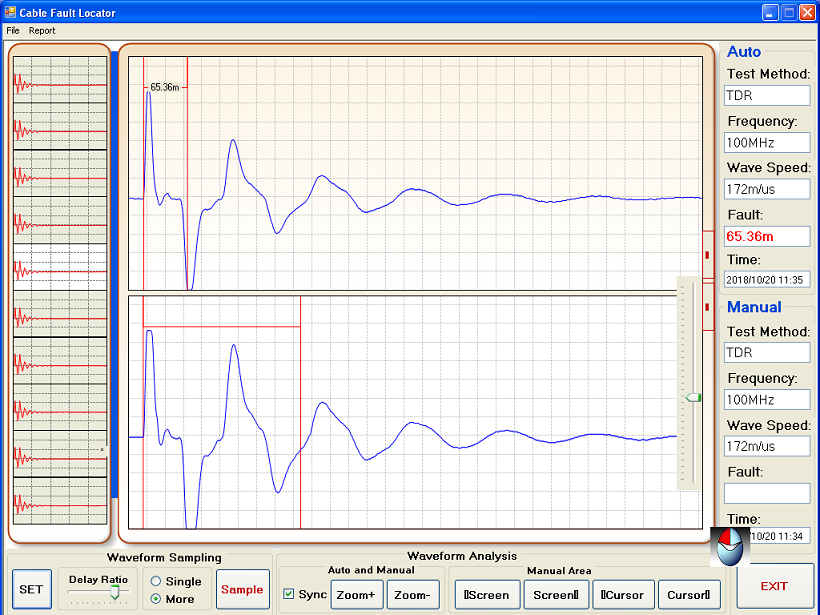Click the Manual Time field

(779, 536)
